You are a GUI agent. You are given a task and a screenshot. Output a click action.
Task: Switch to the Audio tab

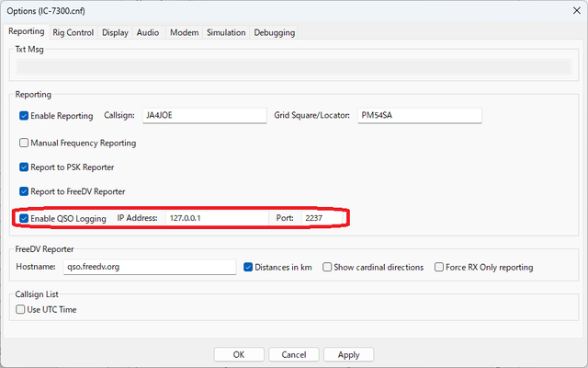(148, 33)
